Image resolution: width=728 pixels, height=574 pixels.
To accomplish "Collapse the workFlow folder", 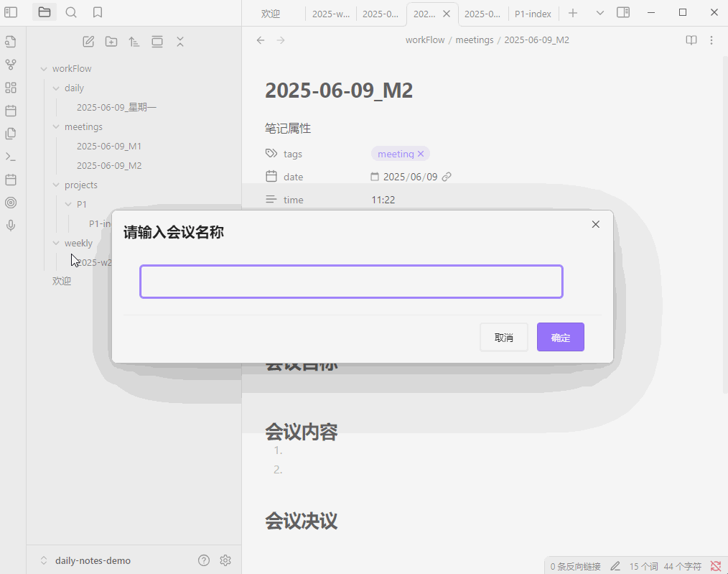I will (x=44, y=69).
